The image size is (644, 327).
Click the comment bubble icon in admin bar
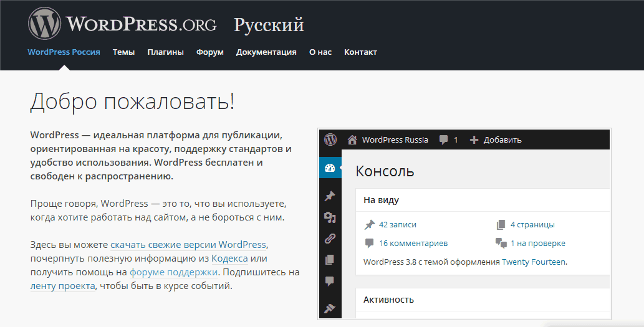coord(444,140)
